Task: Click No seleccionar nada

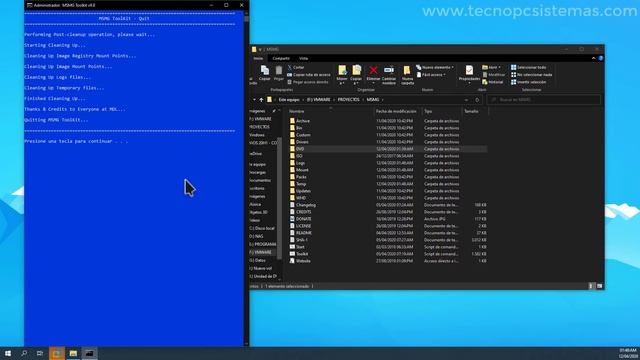Action: click(x=531, y=75)
